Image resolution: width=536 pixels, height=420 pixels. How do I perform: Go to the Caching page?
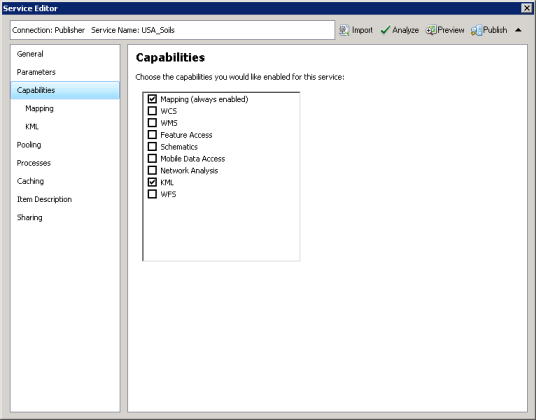[x=65, y=181]
